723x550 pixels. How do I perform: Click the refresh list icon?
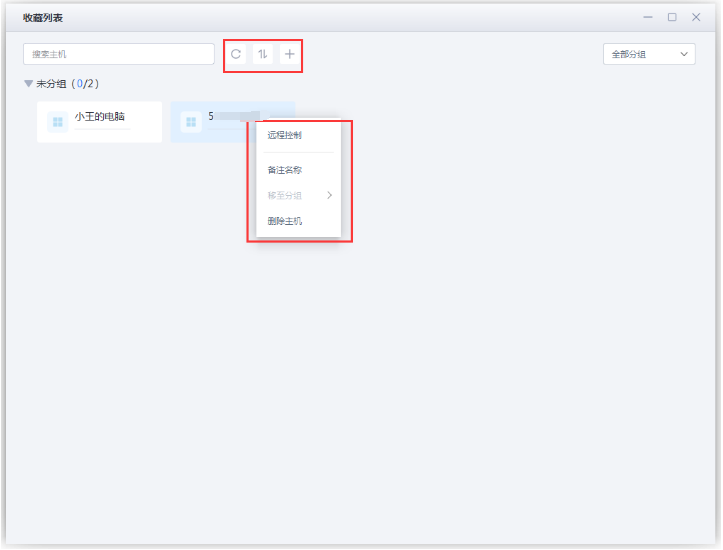point(236,54)
